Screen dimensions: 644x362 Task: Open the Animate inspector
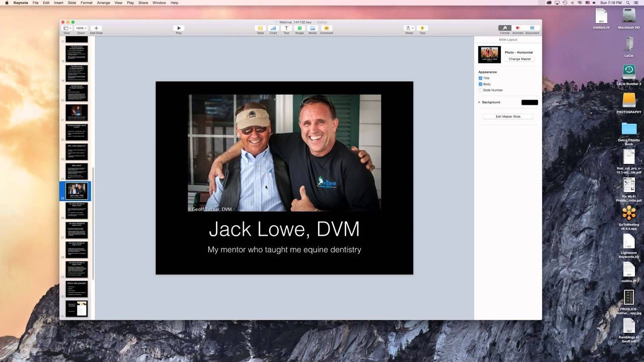pos(518,28)
